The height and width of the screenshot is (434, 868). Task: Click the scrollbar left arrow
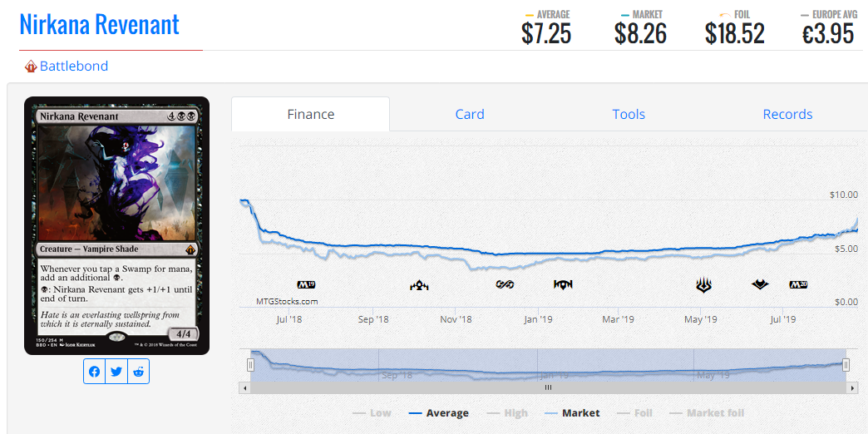244,387
